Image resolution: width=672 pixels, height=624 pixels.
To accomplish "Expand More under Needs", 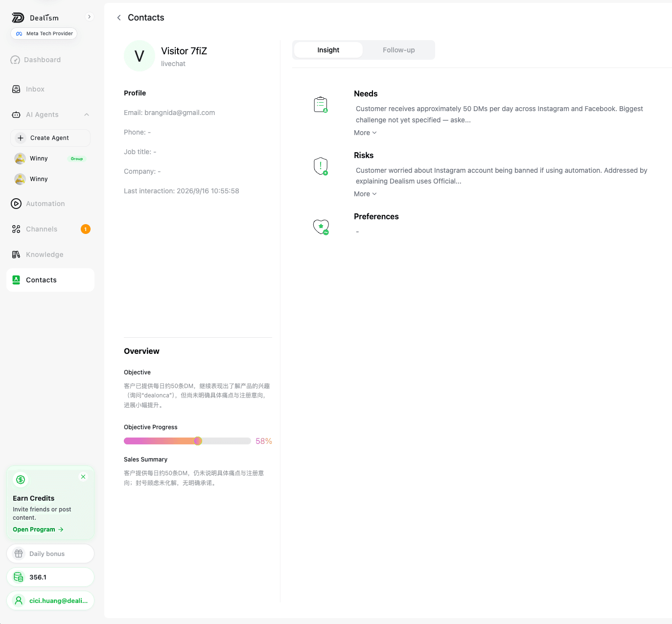I will click(x=365, y=133).
